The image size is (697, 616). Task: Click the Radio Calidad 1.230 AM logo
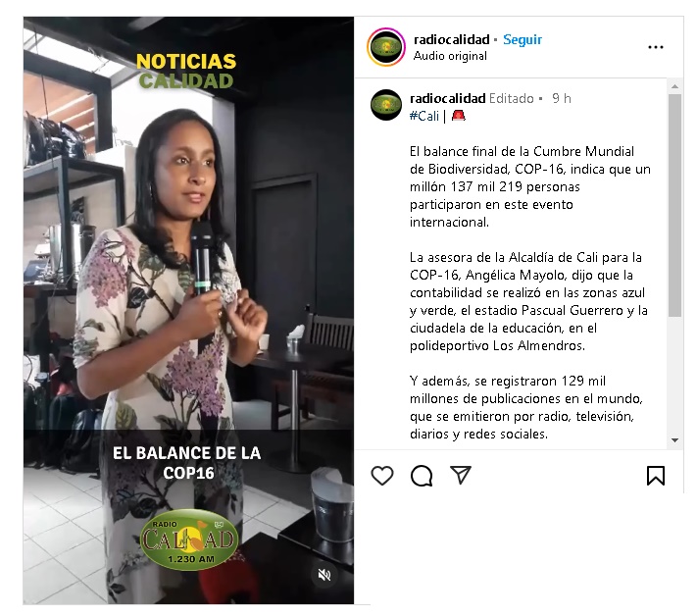[189, 539]
